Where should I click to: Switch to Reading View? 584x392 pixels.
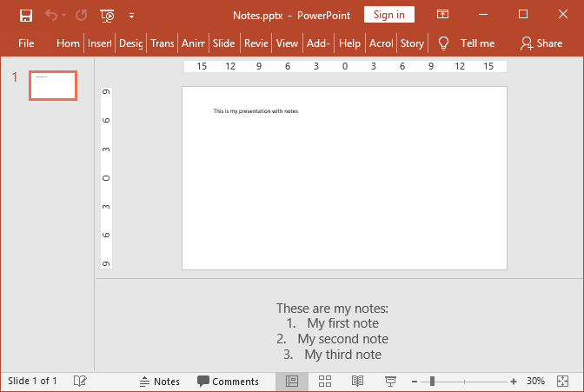357,382
